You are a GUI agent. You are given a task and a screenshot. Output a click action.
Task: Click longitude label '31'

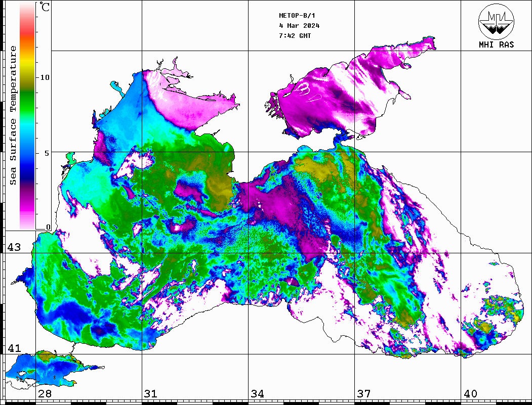pyautogui.click(x=151, y=393)
